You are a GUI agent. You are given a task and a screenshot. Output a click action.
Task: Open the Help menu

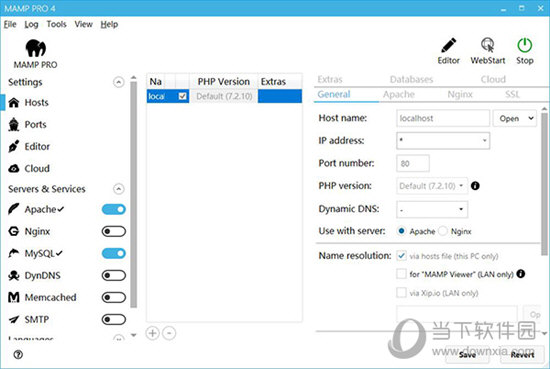coord(109,25)
